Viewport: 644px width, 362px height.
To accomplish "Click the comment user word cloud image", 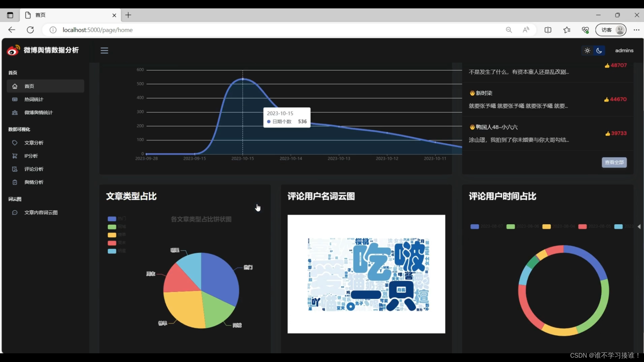I will [x=366, y=274].
